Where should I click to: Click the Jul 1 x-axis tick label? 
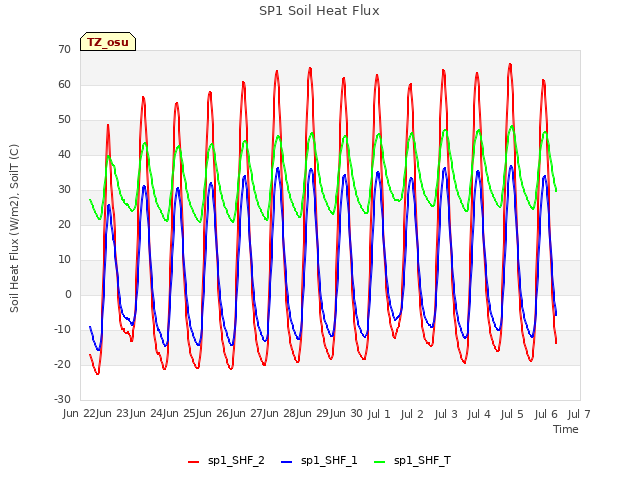[379, 414]
